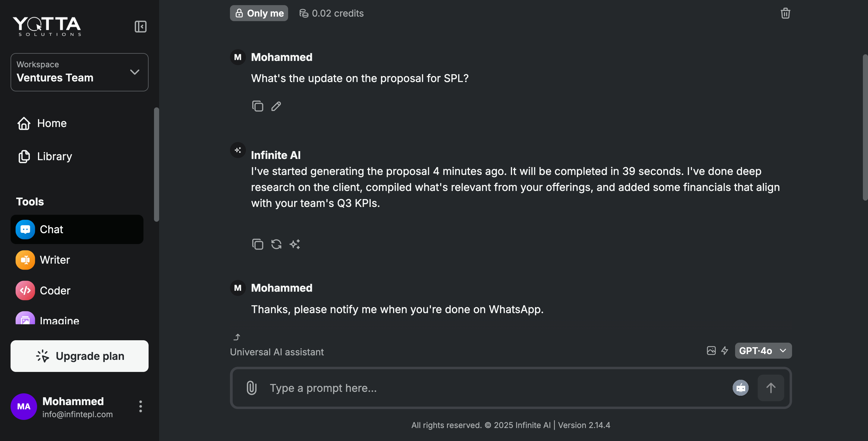Viewport: 868px width, 441px height.
Task: Regenerate the Infinite AI response
Action: 276,244
